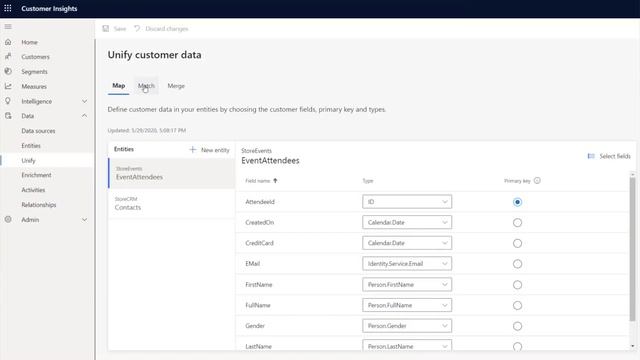The height and width of the screenshot is (360, 640).
Task: Click the Field name column header
Action: tap(258, 181)
